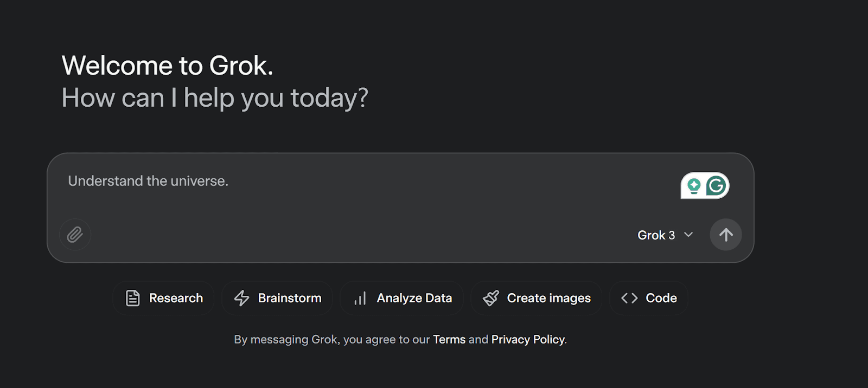The image size is (868, 388).
Task: Click the document icon beside Research
Action: pyautogui.click(x=133, y=298)
